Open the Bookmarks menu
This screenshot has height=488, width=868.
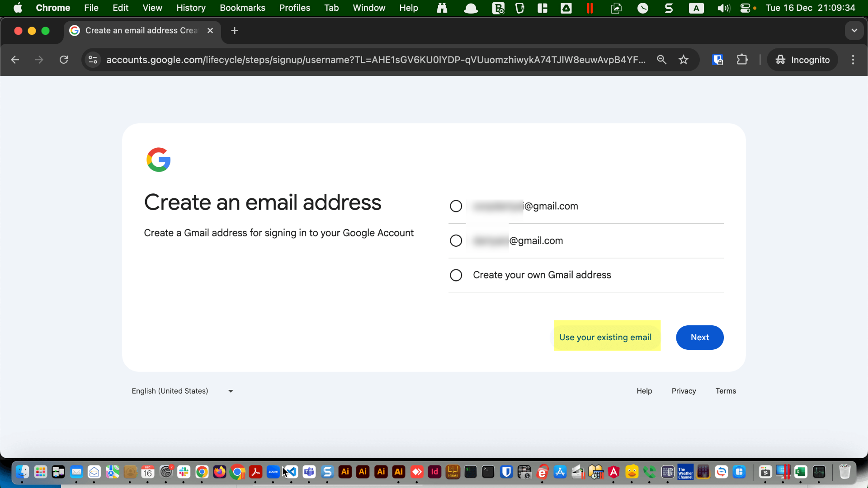242,8
